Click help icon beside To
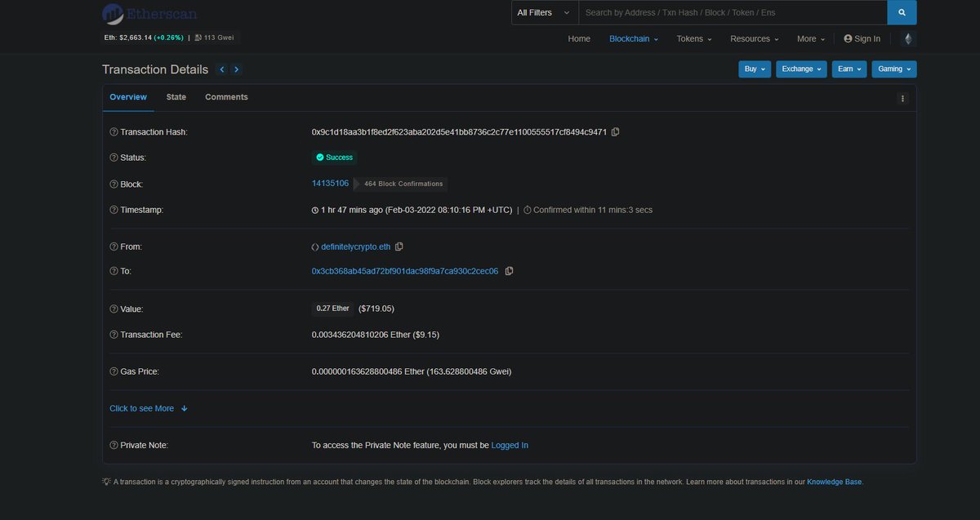 click(x=114, y=271)
